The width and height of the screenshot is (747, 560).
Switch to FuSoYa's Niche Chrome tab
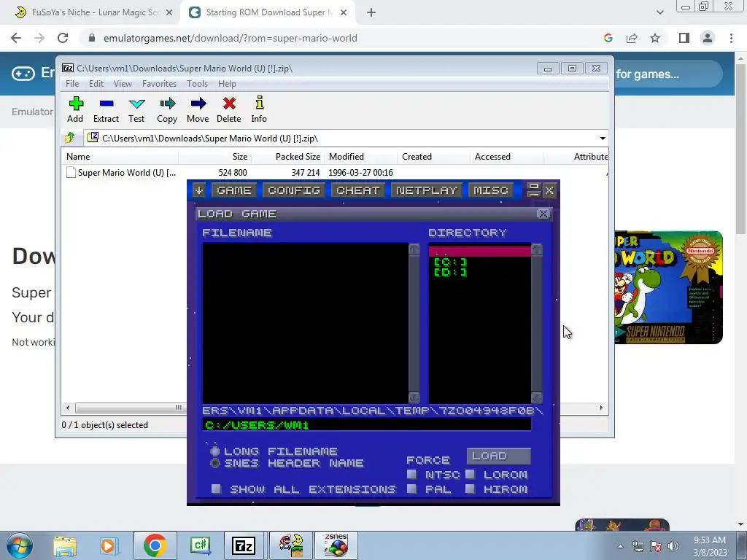pos(93,12)
